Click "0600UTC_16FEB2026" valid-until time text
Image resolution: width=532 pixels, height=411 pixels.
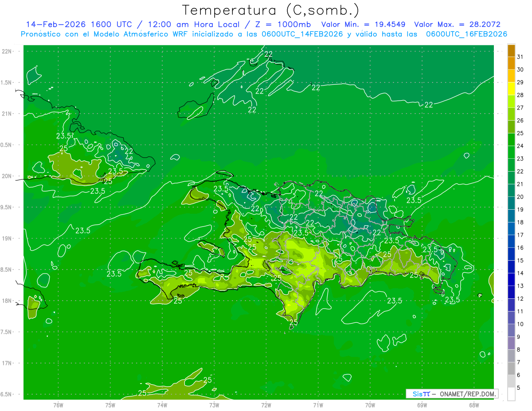[466, 34]
